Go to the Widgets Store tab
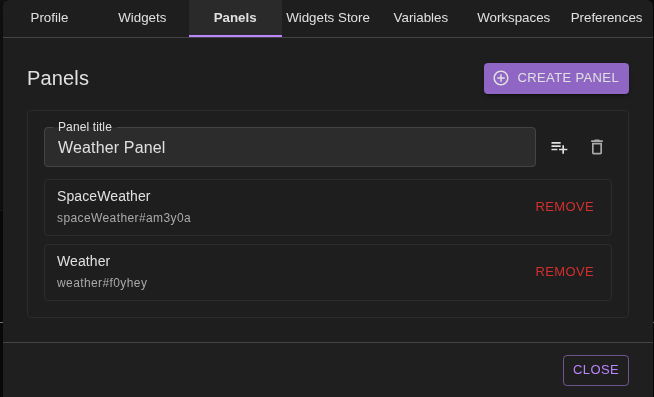 tap(328, 18)
